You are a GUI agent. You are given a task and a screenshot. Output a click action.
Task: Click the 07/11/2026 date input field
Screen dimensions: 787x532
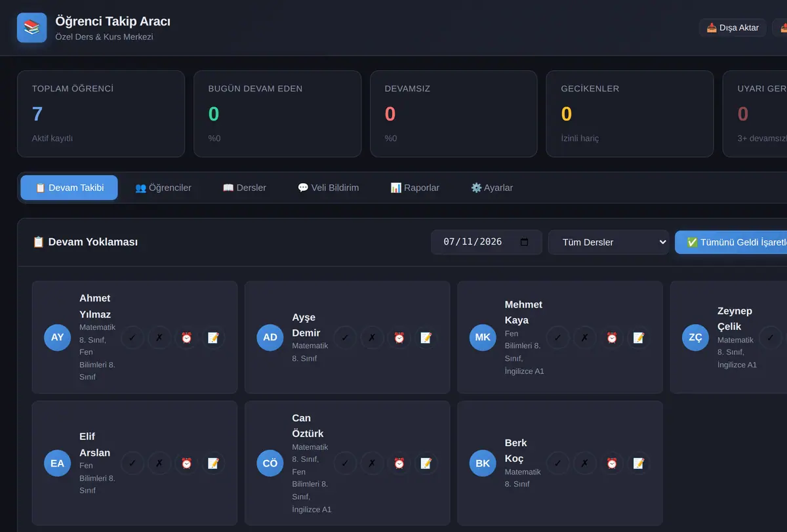[x=487, y=242]
